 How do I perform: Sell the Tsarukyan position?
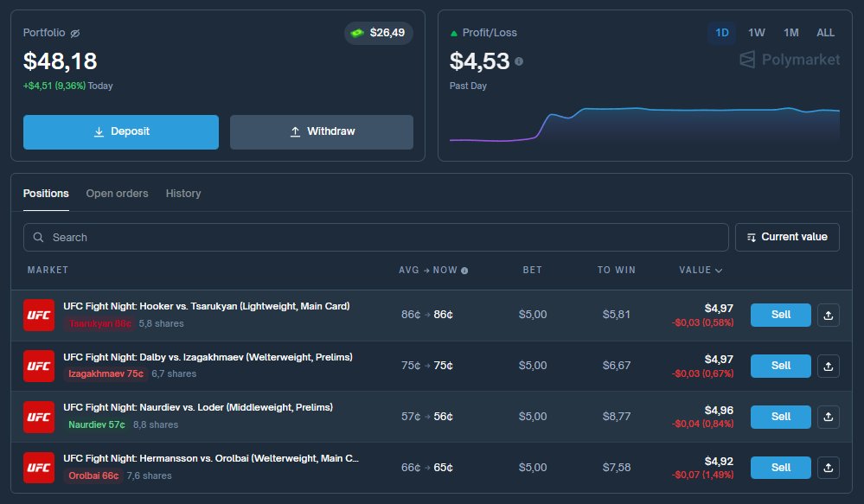pyautogui.click(x=780, y=315)
